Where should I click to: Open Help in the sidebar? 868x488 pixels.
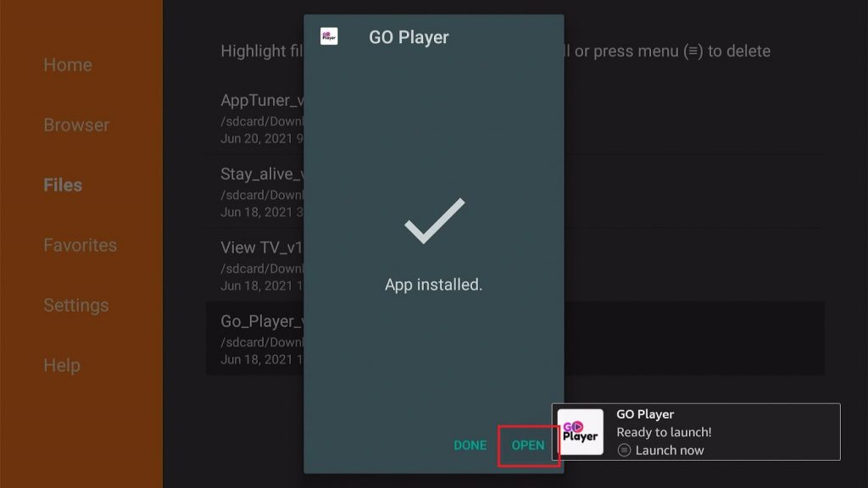(61, 365)
